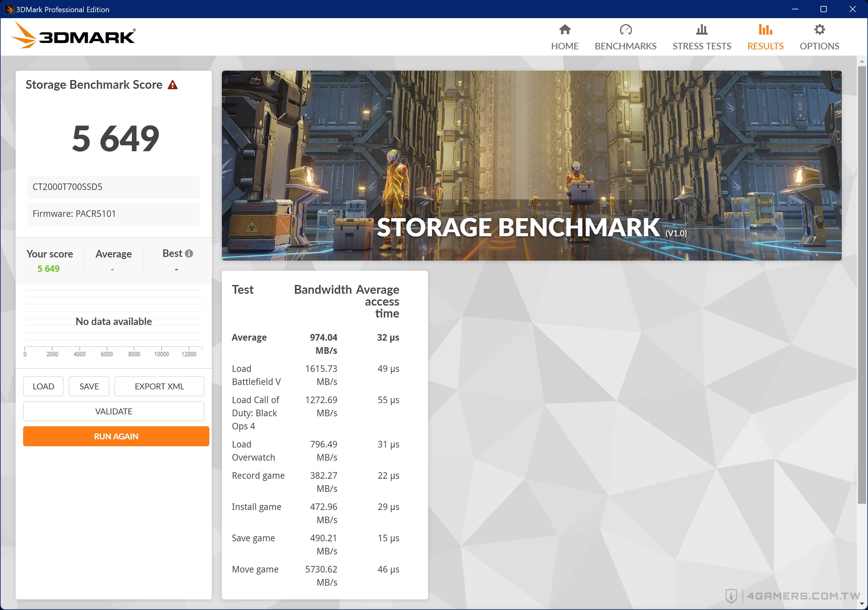Click the Install game row label
868x610 pixels.
(x=256, y=507)
